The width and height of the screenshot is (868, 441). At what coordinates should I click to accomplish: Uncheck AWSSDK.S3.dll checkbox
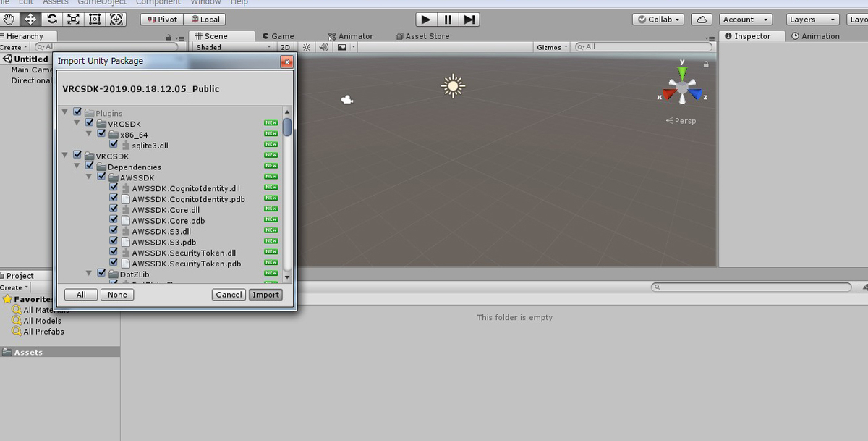coord(114,231)
